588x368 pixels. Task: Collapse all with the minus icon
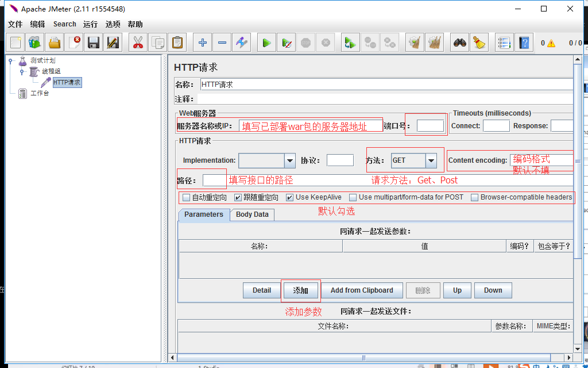(x=222, y=43)
